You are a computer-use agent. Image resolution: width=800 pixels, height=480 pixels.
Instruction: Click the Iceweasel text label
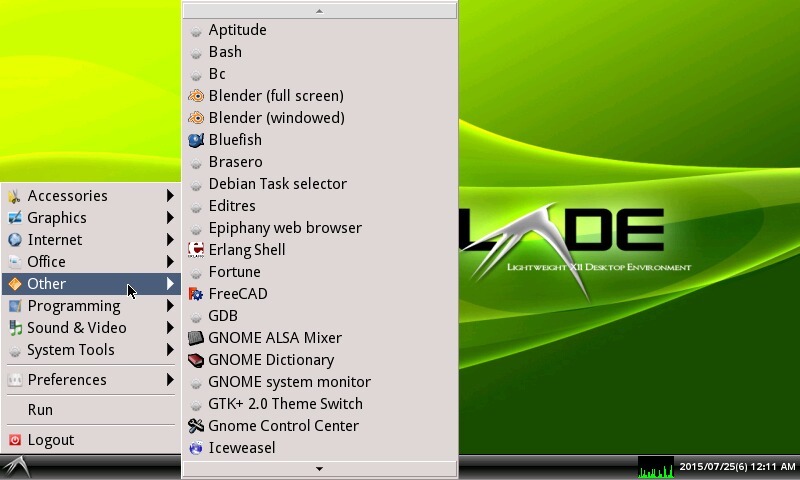(x=242, y=448)
